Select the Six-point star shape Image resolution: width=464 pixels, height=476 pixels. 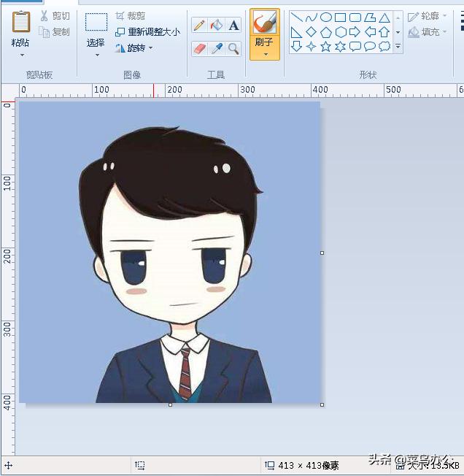pos(341,47)
